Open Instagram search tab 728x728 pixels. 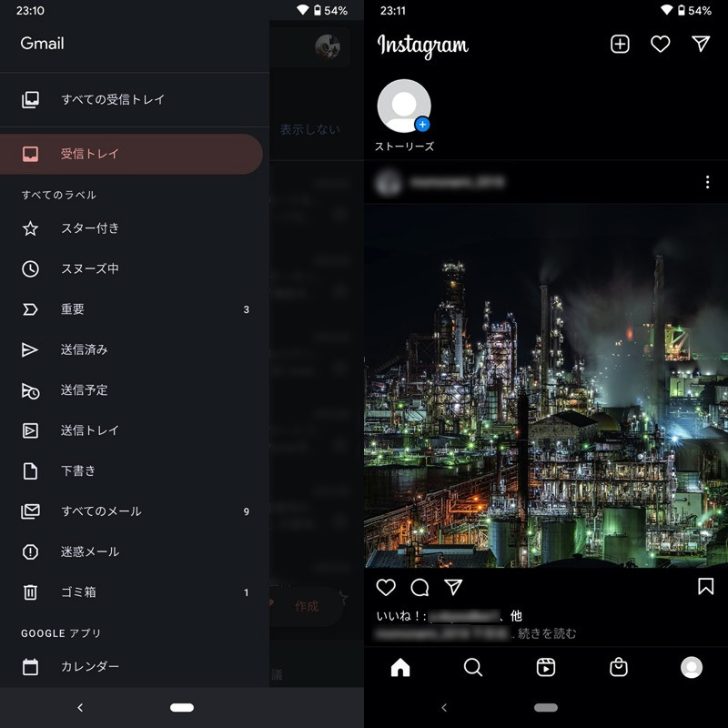click(473, 668)
